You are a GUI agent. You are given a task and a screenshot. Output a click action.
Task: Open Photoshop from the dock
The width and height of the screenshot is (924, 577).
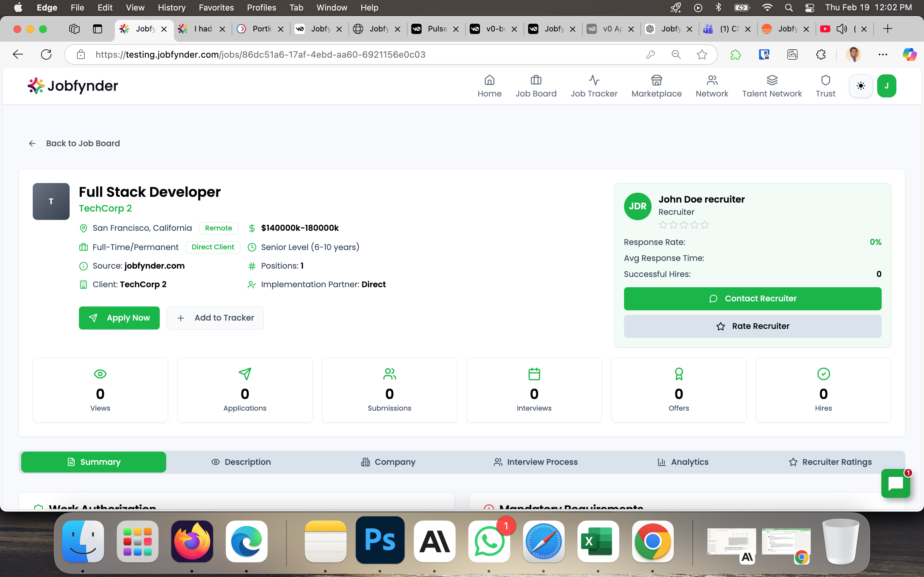click(x=380, y=540)
